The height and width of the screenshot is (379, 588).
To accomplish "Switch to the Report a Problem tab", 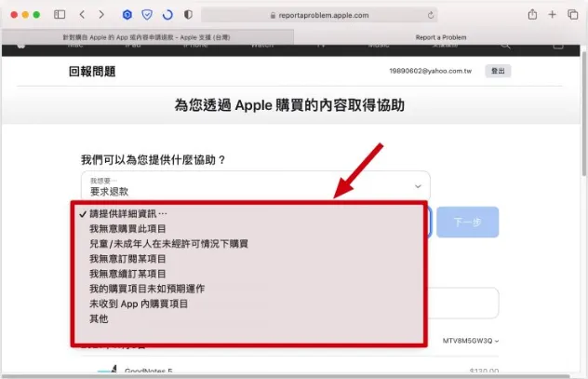I will coord(441,37).
